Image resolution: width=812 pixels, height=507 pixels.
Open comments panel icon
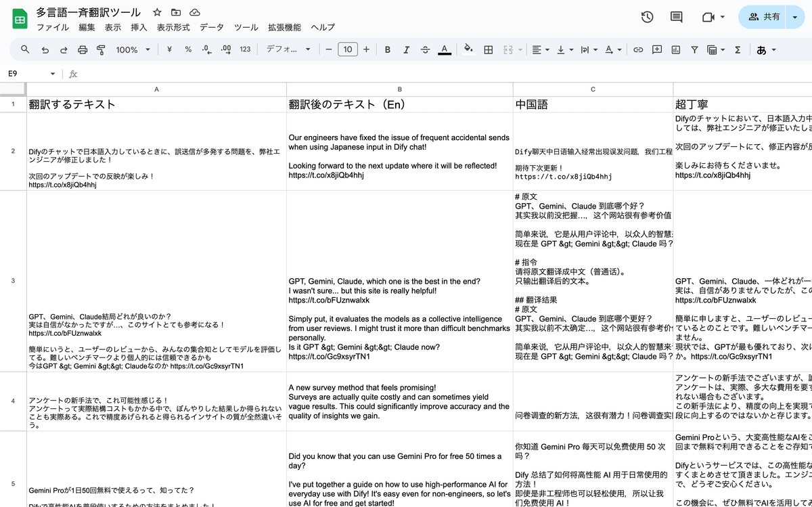(x=676, y=17)
